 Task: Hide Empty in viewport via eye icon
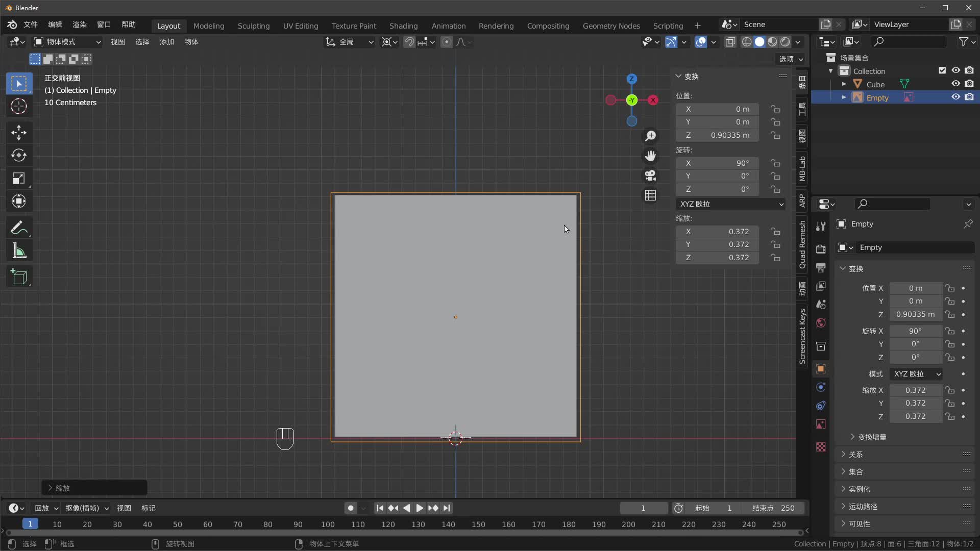click(x=955, y=97)
